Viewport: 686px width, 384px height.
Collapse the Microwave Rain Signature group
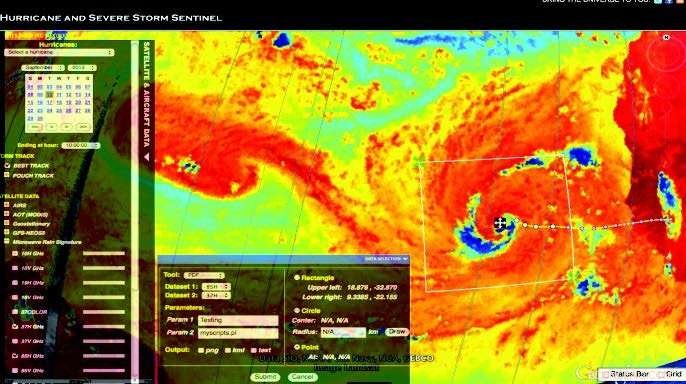click(x=7, y=241)
